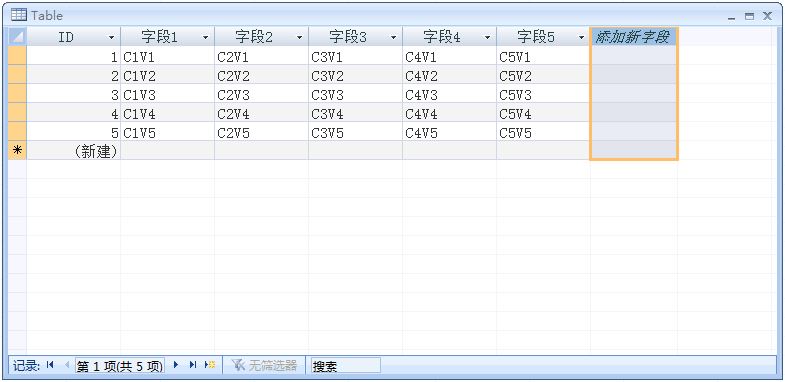
Task: Select the 字段5 column header
Action: click(x=544, y=37)
